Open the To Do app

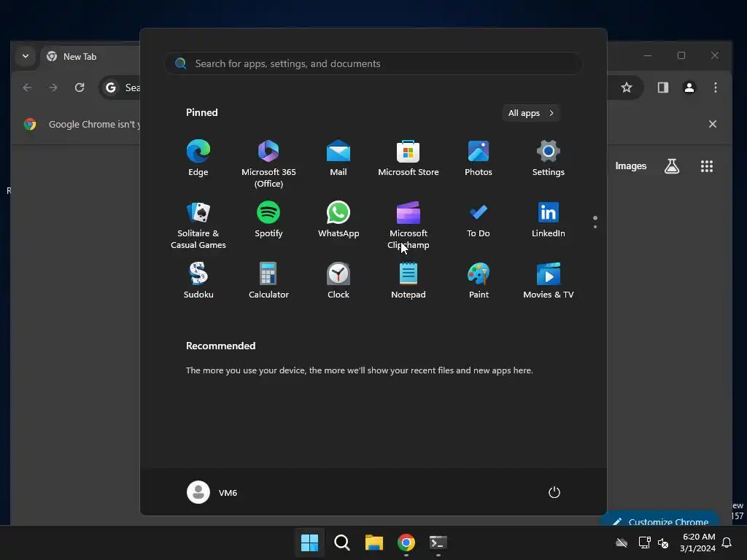479,219
